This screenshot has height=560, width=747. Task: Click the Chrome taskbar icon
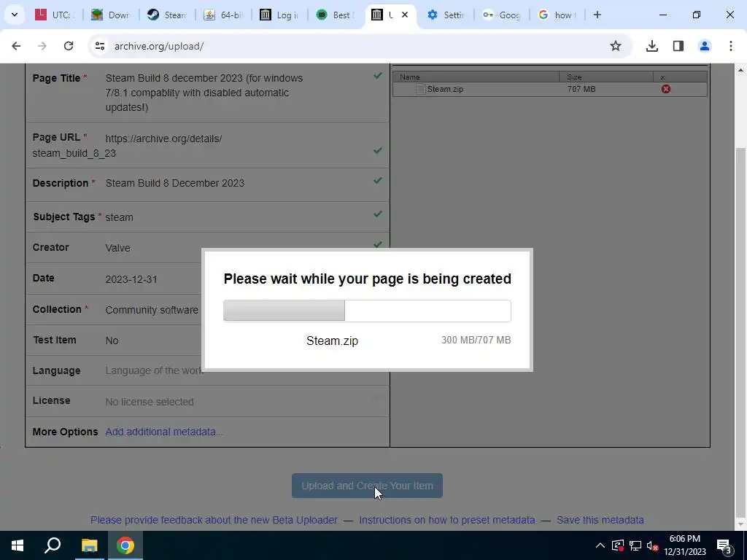[x=125, y=545]
